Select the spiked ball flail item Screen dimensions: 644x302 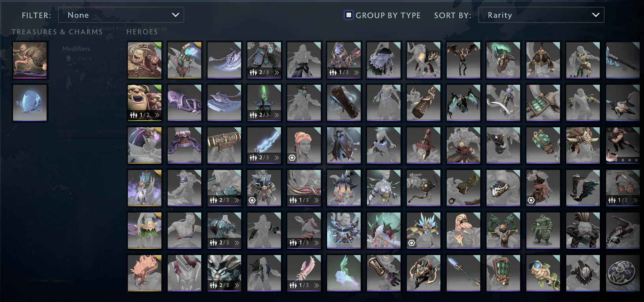pos(423,188)
